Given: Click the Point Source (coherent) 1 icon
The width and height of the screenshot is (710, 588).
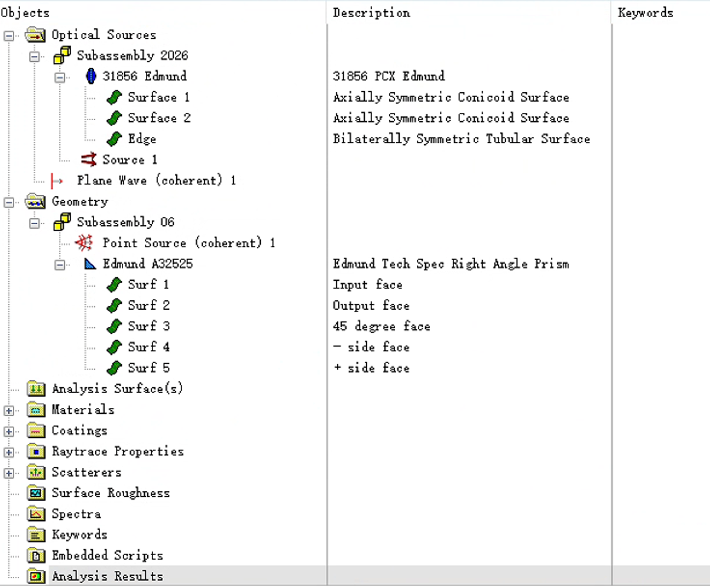Looking at the screenshot, I should (x=84, y=242).
